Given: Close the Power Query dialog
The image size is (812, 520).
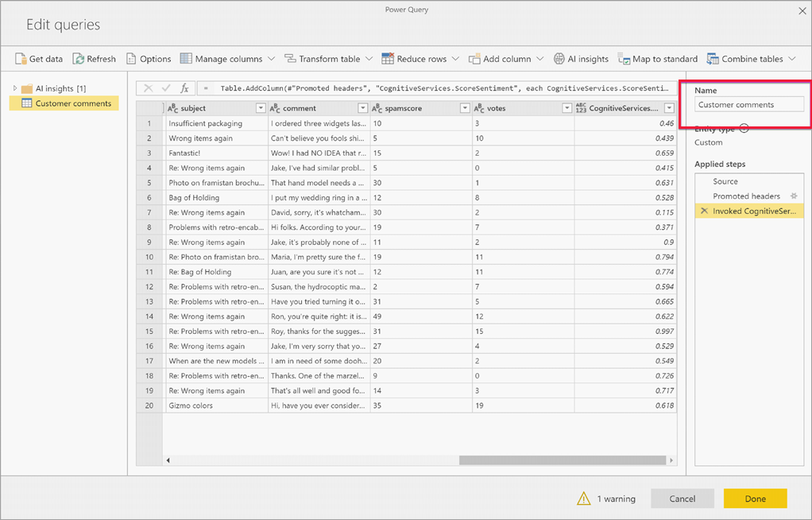Looking at the screenshot, I should 802,11.
